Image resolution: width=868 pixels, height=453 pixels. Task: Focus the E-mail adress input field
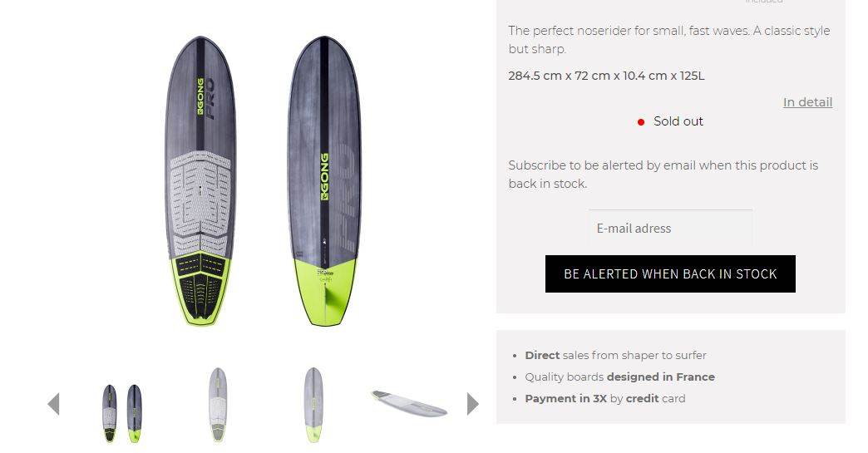click(x=670, y=229)
